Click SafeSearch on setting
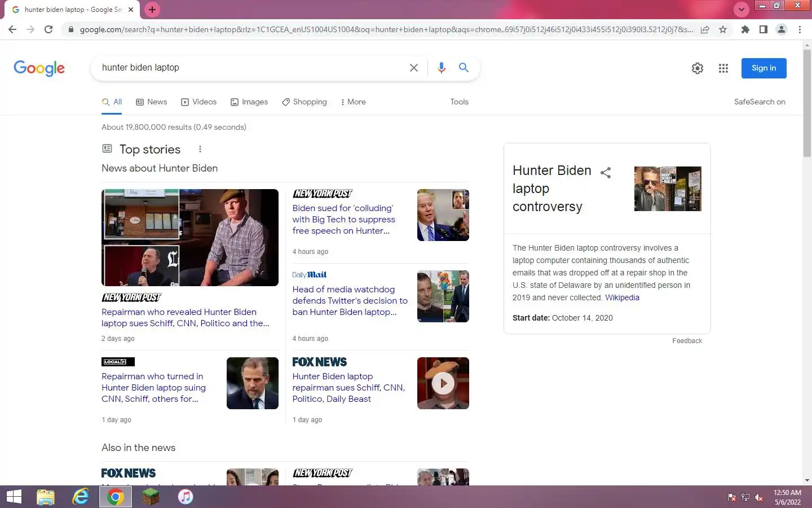The height and width of the screenshot is (508, 812). (x=760, y=102)
